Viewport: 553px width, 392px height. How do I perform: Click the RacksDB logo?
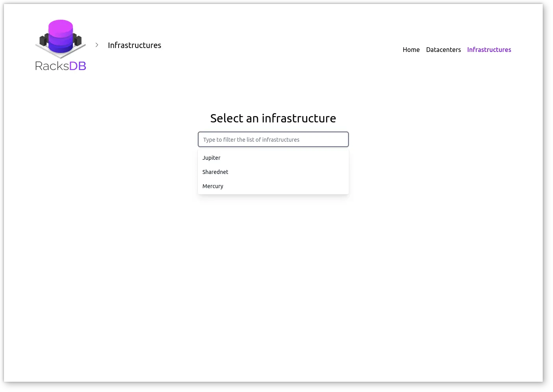click(61, 45)
